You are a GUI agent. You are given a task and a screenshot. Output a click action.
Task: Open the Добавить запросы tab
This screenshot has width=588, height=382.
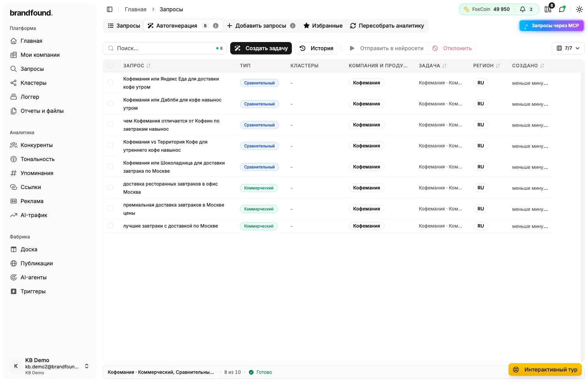(261, 26)
